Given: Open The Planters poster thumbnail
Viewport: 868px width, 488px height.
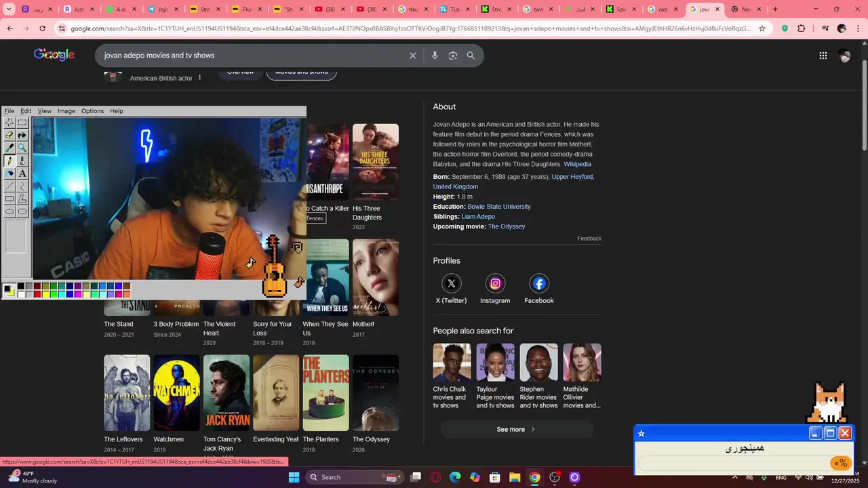Looking at the screenshot, I should 325,393.
